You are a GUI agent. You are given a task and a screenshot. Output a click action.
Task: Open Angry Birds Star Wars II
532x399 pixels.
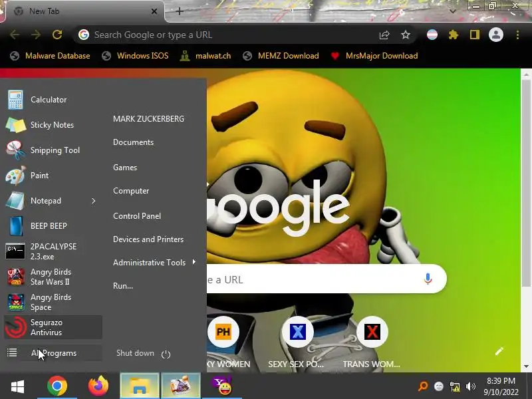coord(53,277)
